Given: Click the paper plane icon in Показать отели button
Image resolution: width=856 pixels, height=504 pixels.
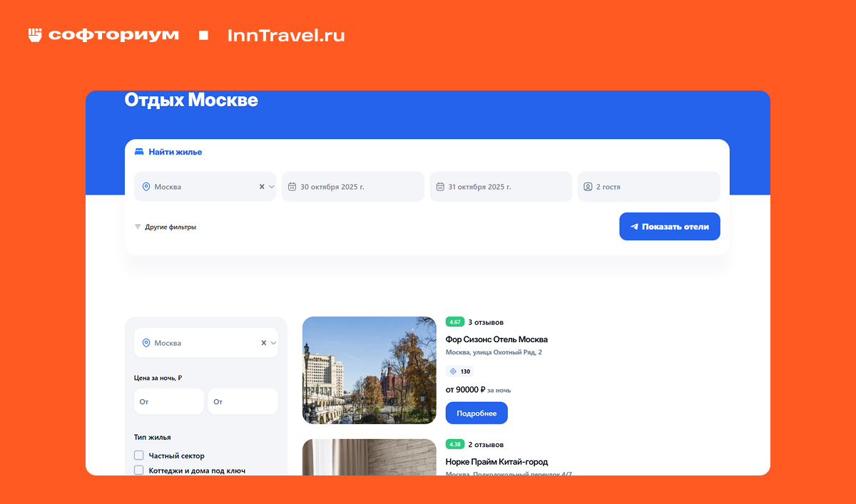Looking at the screenshot, I should pyautogui.click(x=633, y=226).
